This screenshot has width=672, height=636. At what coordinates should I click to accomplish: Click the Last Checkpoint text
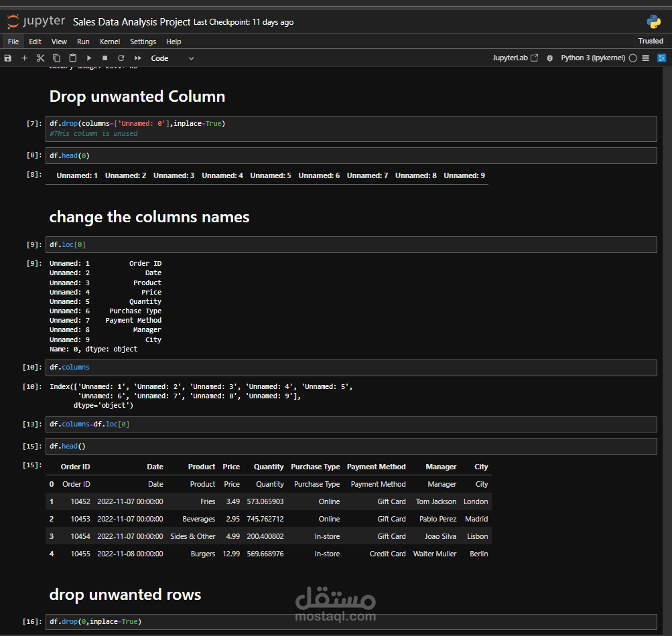tap(243, 22)
